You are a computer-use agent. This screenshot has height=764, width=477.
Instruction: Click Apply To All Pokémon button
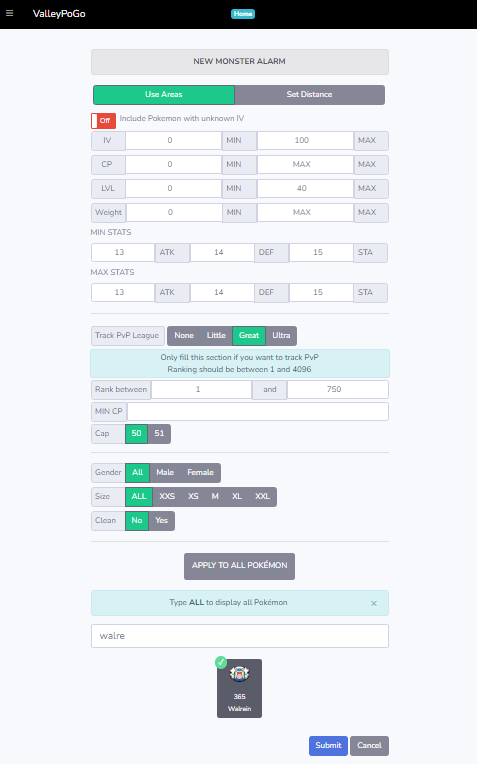pos(239,566)
